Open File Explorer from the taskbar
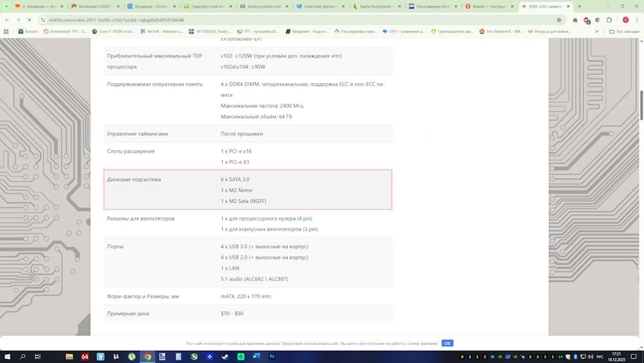 point(69,357)
